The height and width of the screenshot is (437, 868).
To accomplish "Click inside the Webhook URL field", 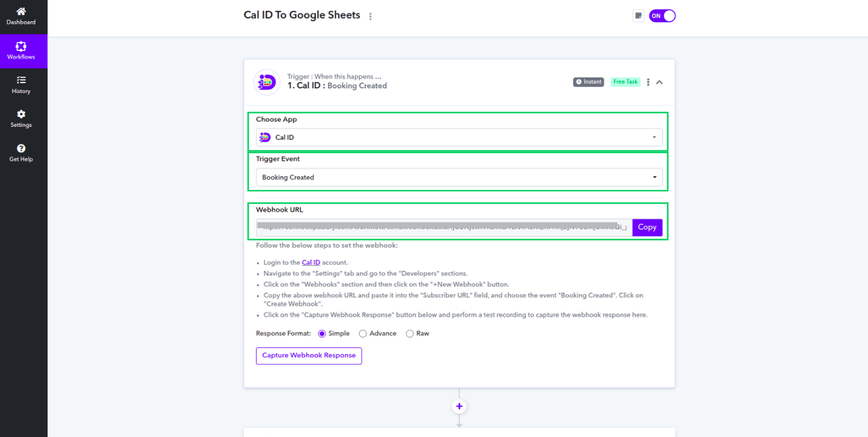I will pyautogui.click(x=444, y=227).
